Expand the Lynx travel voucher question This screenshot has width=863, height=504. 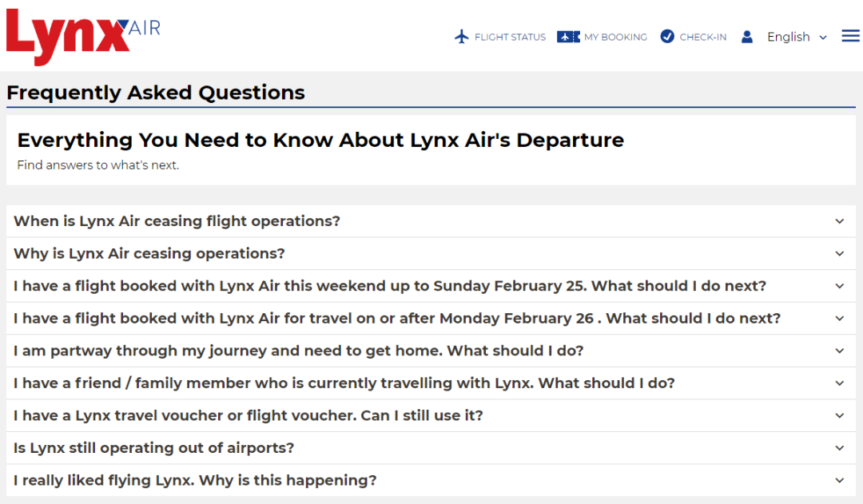click(431, 415)
